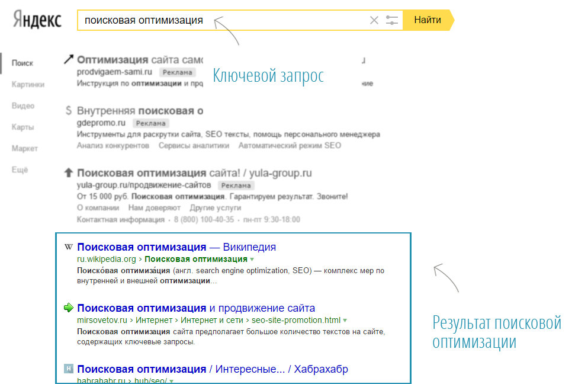Open Нам доверяют sitelink
588x384 pixels.
point(155,208)
